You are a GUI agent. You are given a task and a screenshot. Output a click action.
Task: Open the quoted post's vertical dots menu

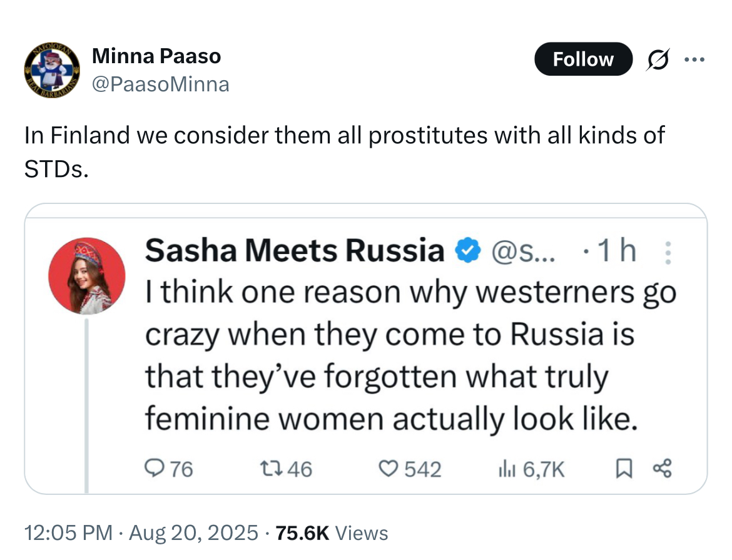tap(668, 253)
